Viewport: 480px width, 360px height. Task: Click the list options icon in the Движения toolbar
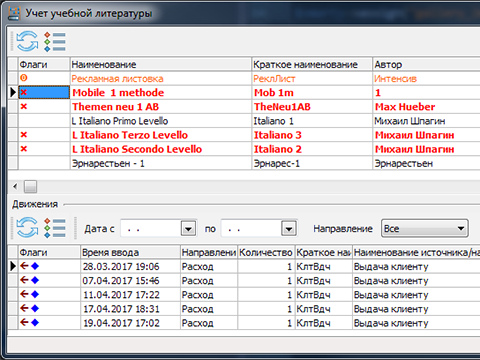coord(55,228)
